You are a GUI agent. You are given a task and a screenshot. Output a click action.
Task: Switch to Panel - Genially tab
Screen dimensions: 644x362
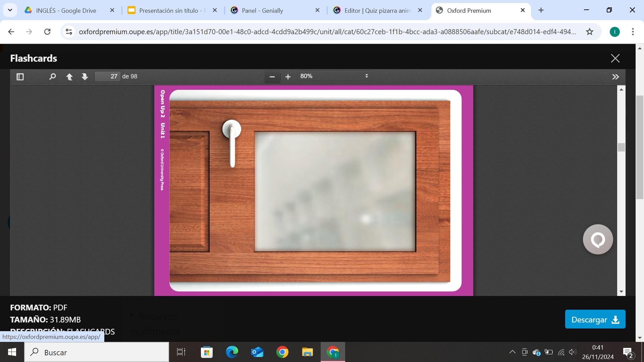[x=262, y=10]
